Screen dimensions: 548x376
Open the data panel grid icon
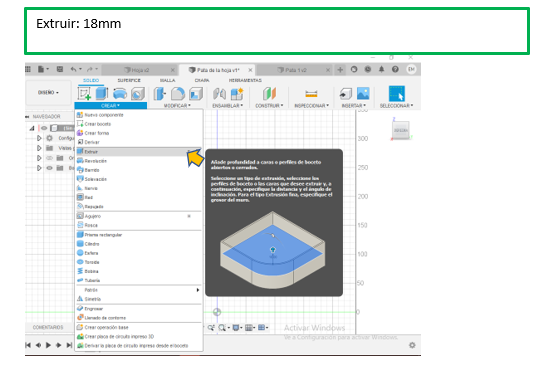(28, 69)
